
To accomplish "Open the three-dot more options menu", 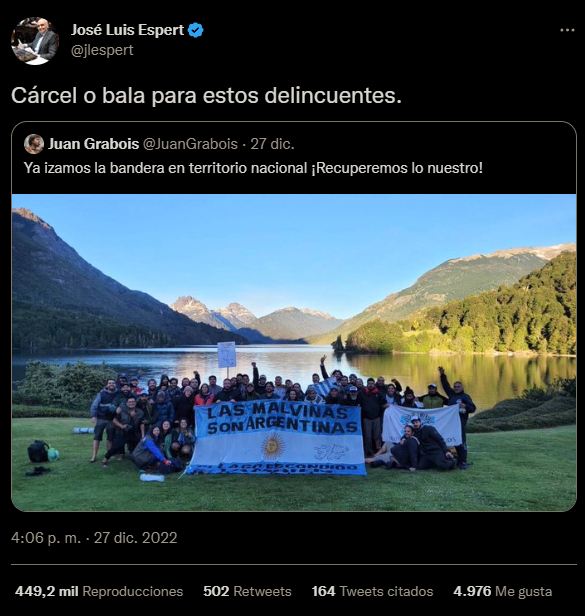I will (x=567, y=30).
